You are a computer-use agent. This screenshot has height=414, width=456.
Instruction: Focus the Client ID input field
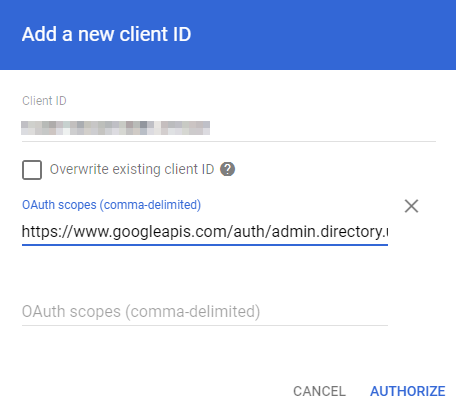(229, 128)
